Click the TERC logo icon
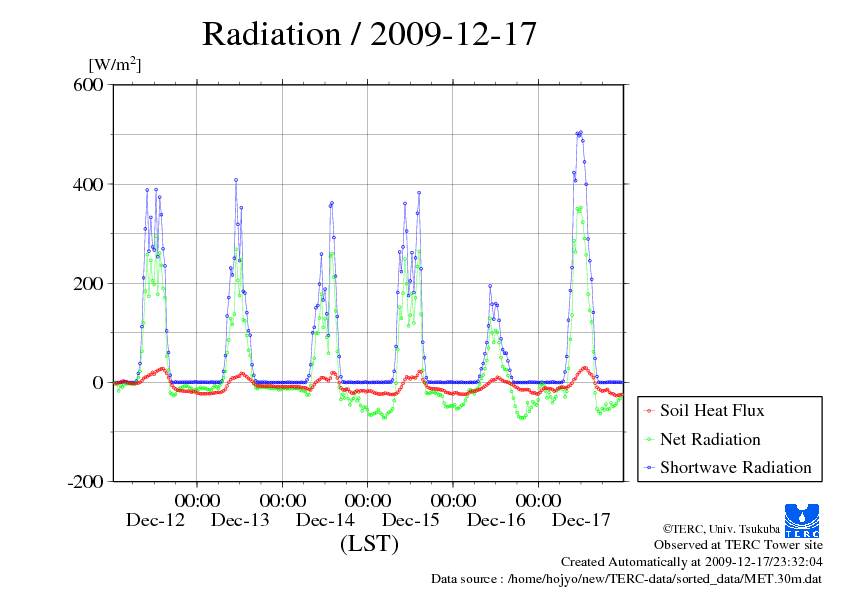The height and width of the screenshot is (595, 842). [802, 521]
